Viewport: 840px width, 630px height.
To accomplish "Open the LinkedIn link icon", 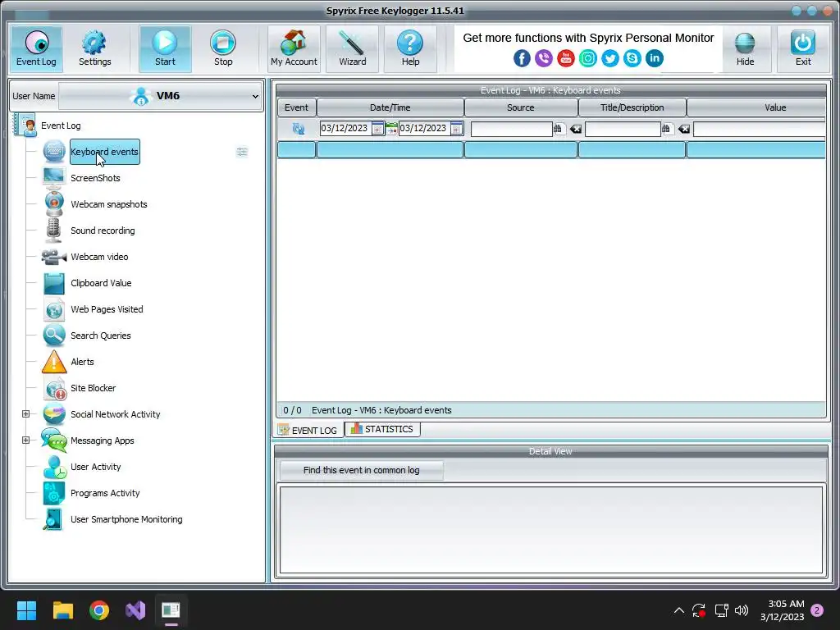I will click(x=654, y=58).
